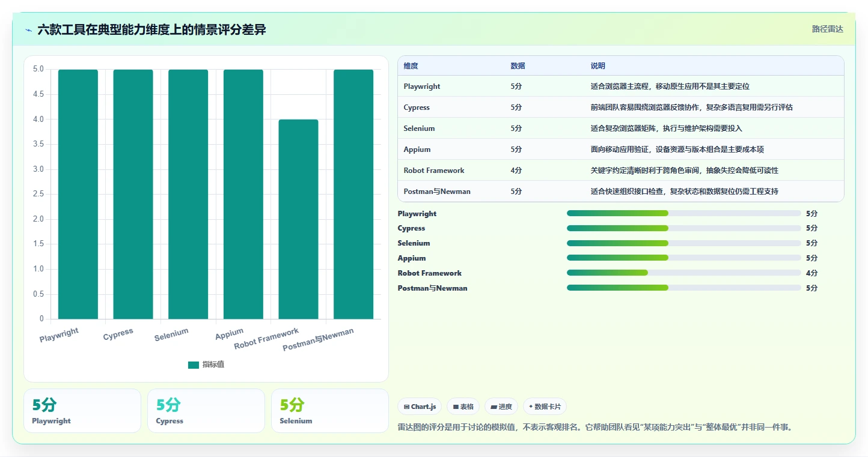Viewport: 868px width, 457px height.
Task: Click the 4分 cell in Robot Framework row
Action: point(516,171)
